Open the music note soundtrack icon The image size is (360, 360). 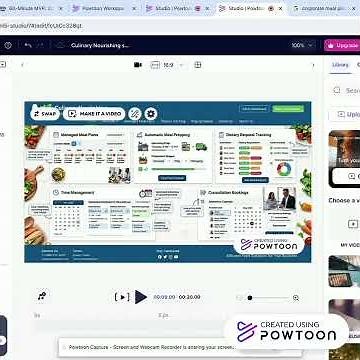pyautogui.click(x=42, y=296)
